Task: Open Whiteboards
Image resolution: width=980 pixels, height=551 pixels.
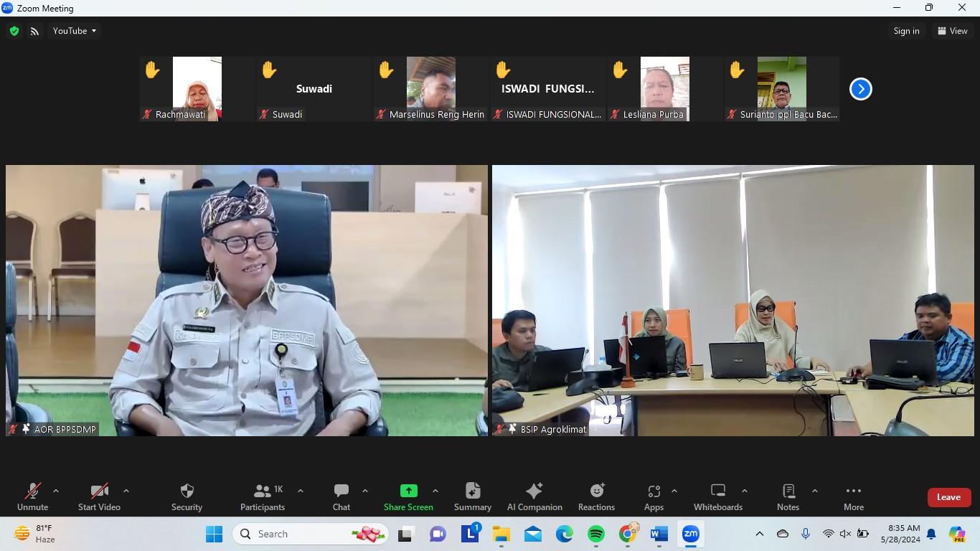Action: point(717,496)
